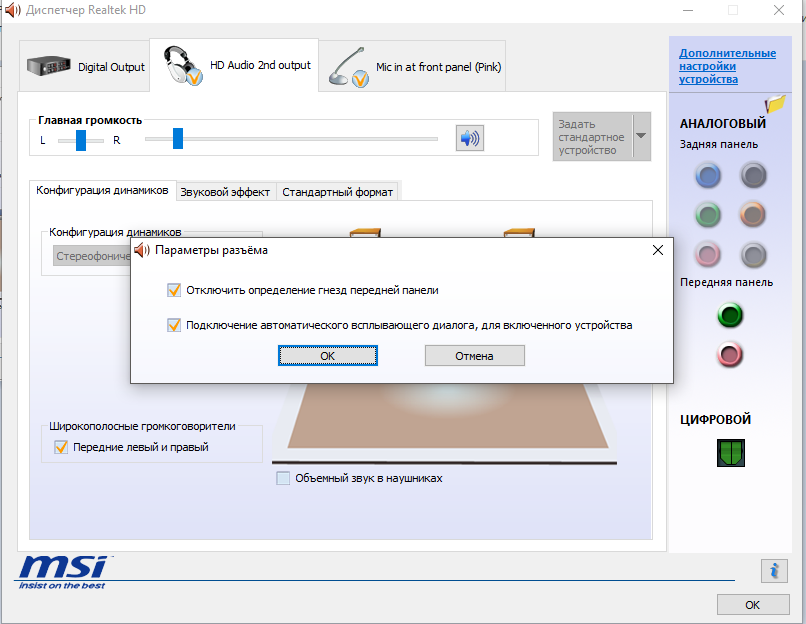Click the left front speaker in the room view
806x624 pixels.
point(365,233)
